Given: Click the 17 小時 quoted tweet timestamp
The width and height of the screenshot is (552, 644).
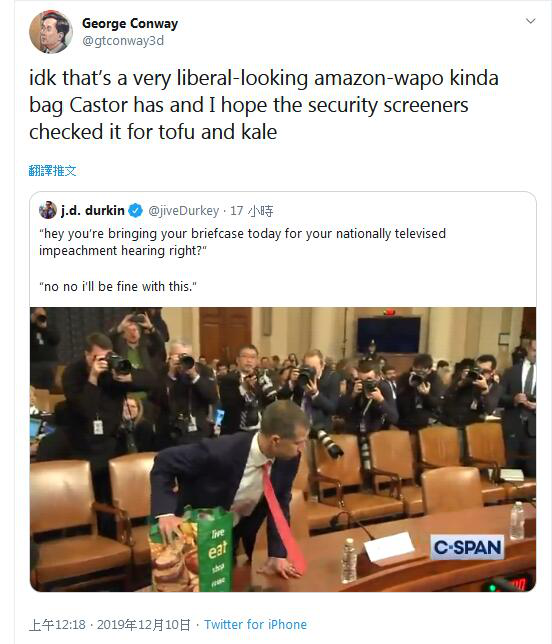Looking at the screenshot, I should (251, 211).
